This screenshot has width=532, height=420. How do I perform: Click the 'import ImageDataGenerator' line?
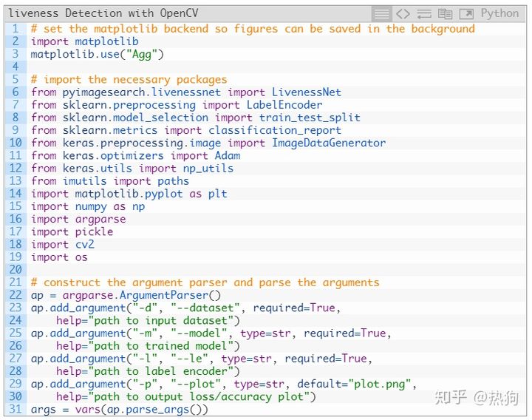tap(208, 143)
